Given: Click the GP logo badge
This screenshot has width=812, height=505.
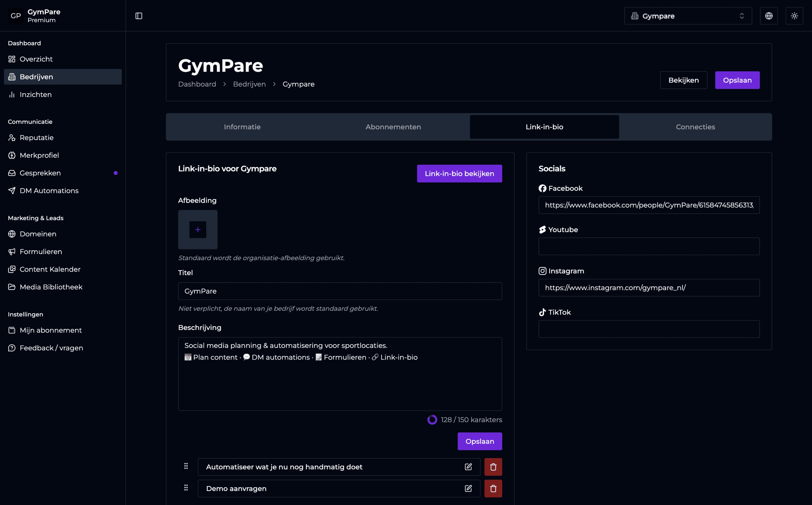Looking at the screenshot, I should tap(16, 16).
